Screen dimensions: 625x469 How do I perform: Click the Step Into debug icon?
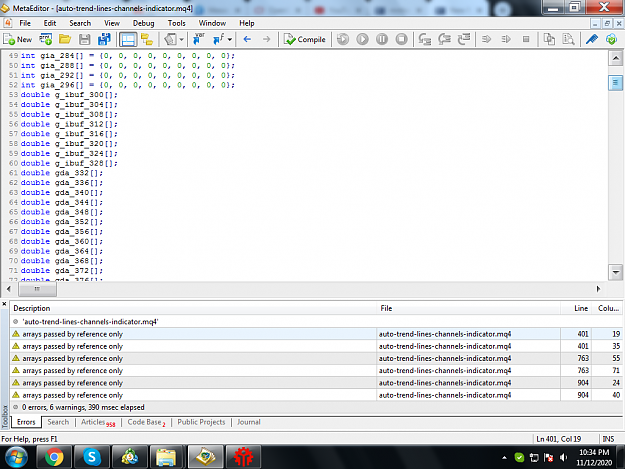[425, 39]
